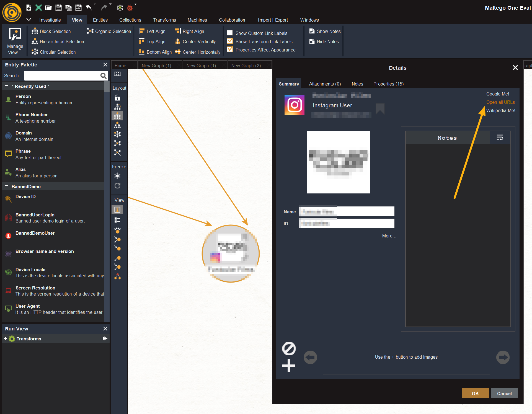Switch to the Properties (15) tab
Image resolution: width=532 pixels, height=414 pixels.
point(388,84)
